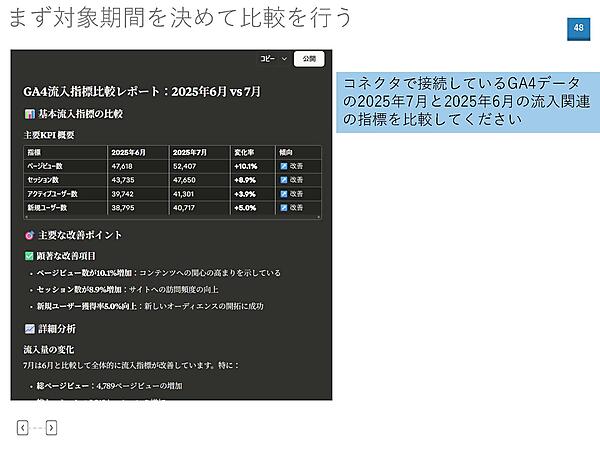
Task: Click the value 47,618
Action: [x=122, y=166]
